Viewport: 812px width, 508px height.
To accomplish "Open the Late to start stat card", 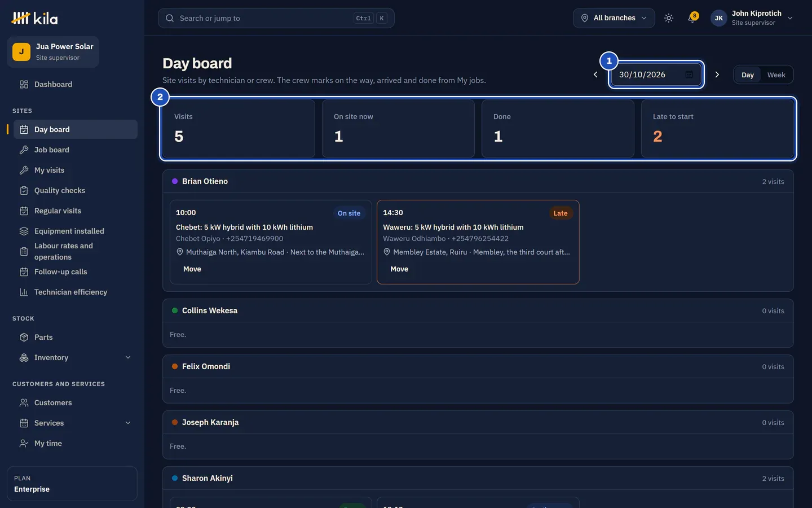I will click(718, 129).
